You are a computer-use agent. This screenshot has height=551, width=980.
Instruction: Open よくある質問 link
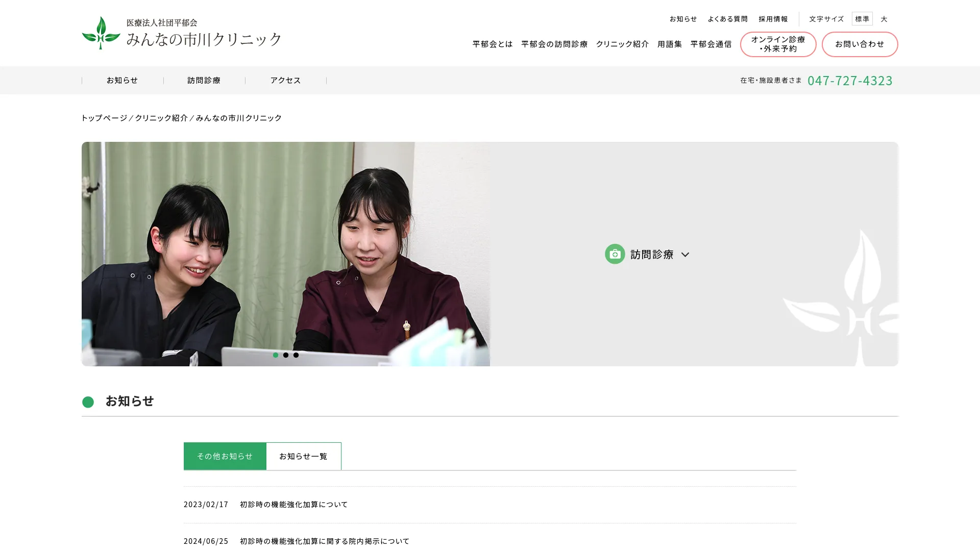point(727,19)
